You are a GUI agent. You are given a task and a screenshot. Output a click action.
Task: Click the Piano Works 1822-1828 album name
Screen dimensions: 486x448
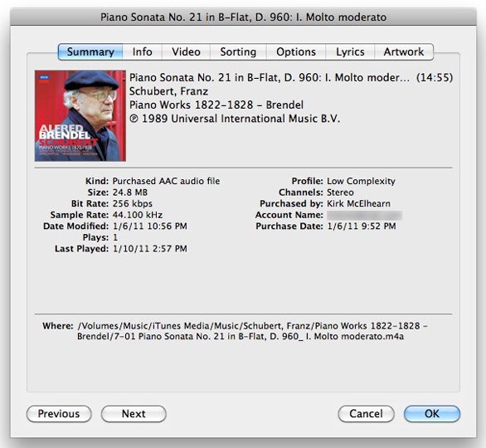216,105
